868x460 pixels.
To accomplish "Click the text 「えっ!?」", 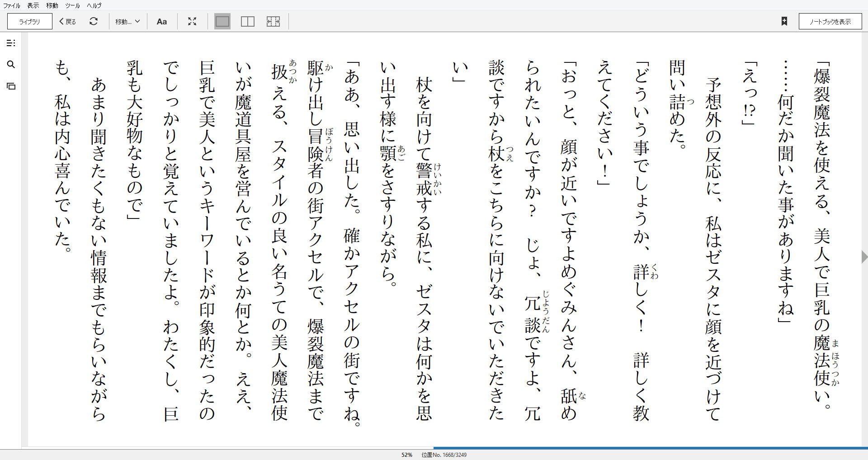I will point(749,93).
